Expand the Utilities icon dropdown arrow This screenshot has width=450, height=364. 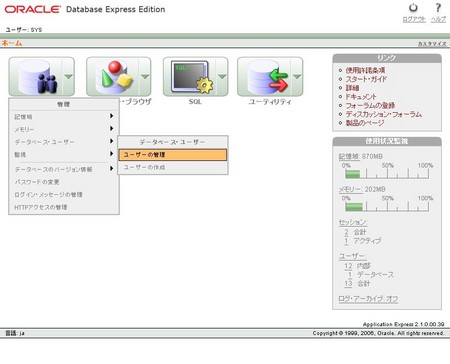[297, 77]
